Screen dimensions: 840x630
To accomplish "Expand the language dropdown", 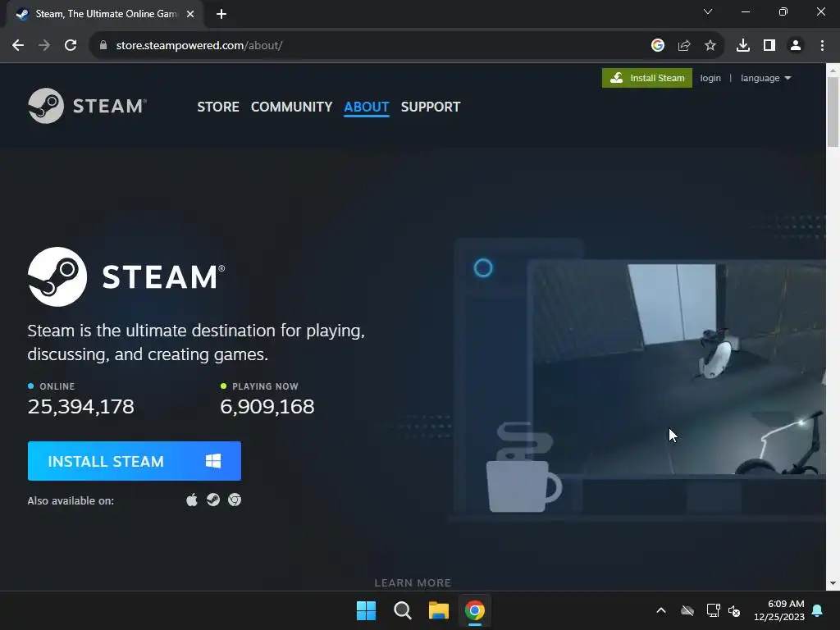I will coord(765,78).
